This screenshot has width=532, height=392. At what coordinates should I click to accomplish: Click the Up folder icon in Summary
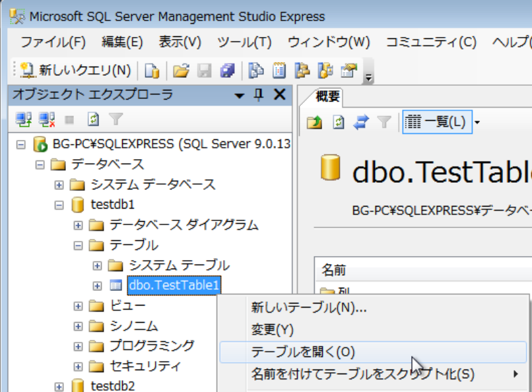point(314,121)
